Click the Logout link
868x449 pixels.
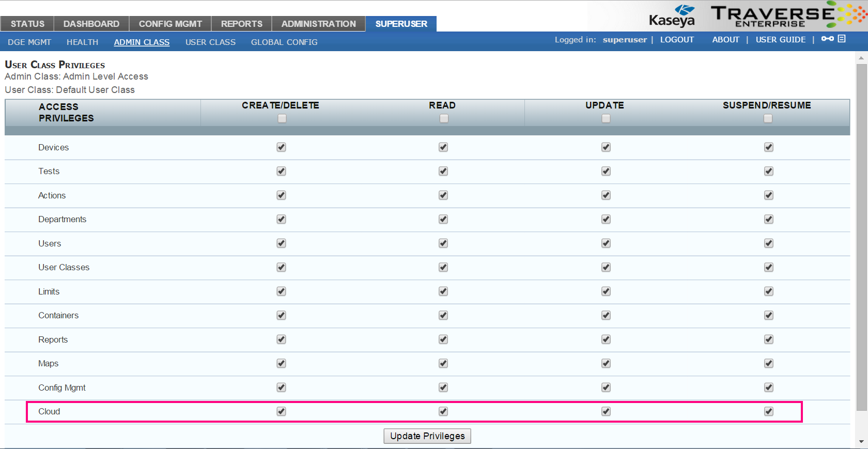coord(677,40)
